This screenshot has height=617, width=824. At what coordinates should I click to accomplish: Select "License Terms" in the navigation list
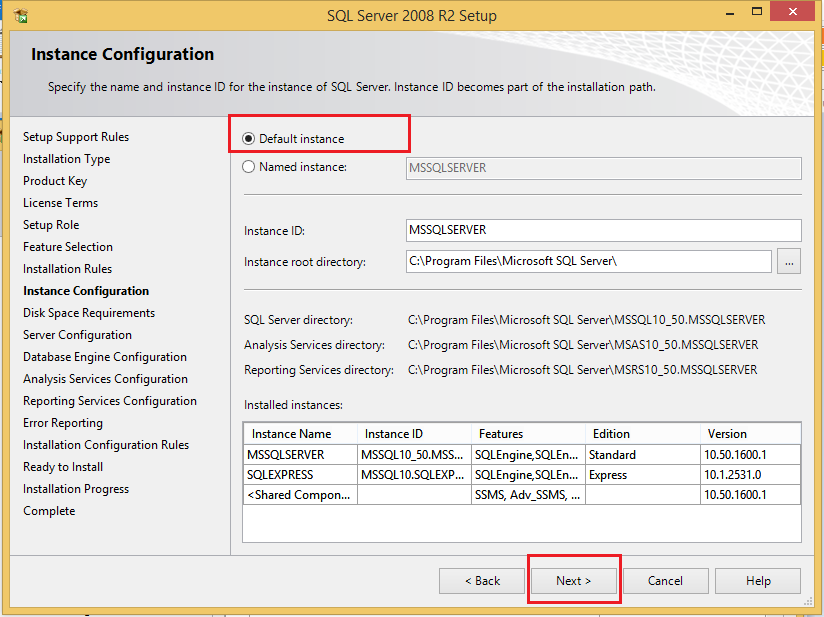click(60, 202)
